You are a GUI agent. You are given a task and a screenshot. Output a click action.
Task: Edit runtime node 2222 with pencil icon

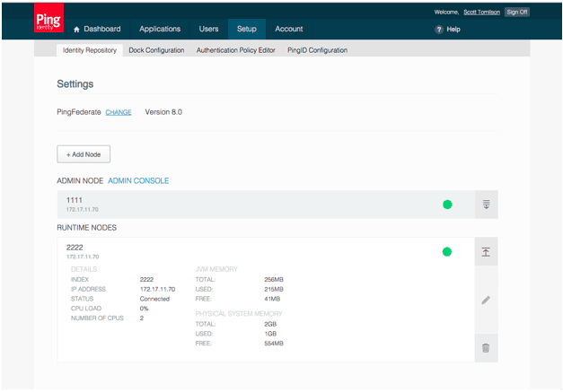[486, 300]
